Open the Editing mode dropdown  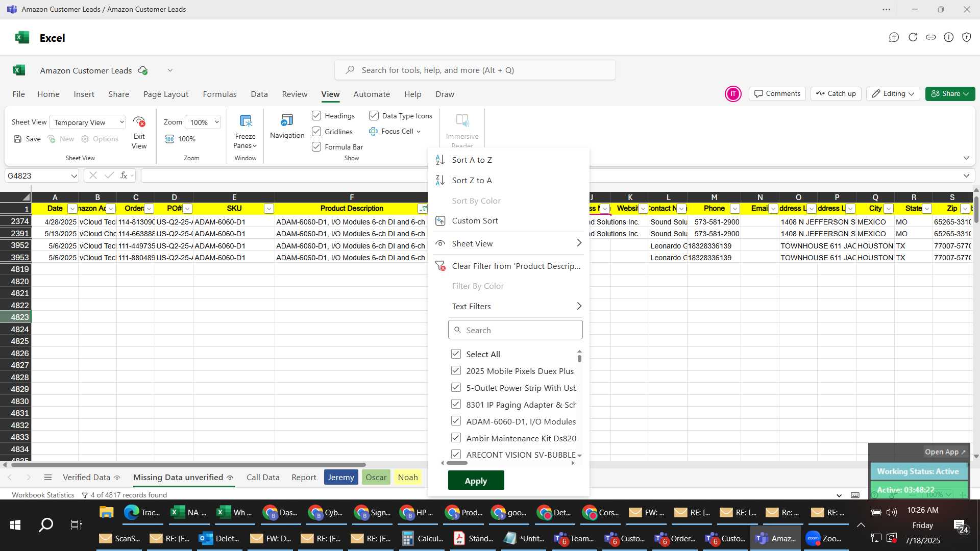pyautogui.click(x=893, y=94)
